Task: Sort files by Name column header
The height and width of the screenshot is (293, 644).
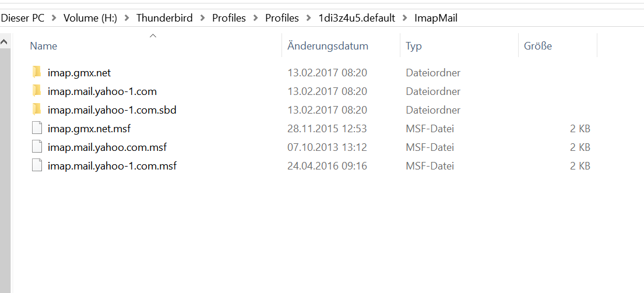Action: [x=44, y=46]
